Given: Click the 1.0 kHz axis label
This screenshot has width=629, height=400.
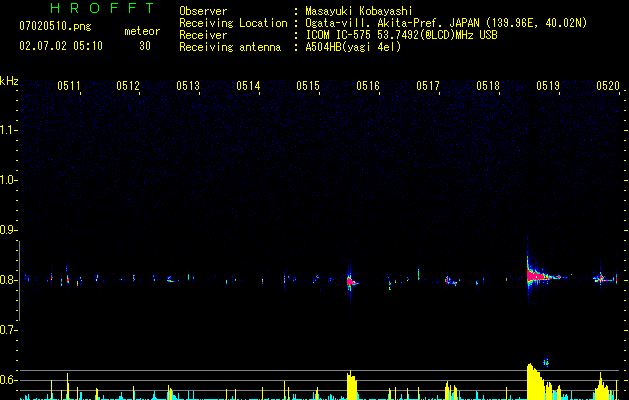Looking at the screenshot, I should tap(7, 180).
